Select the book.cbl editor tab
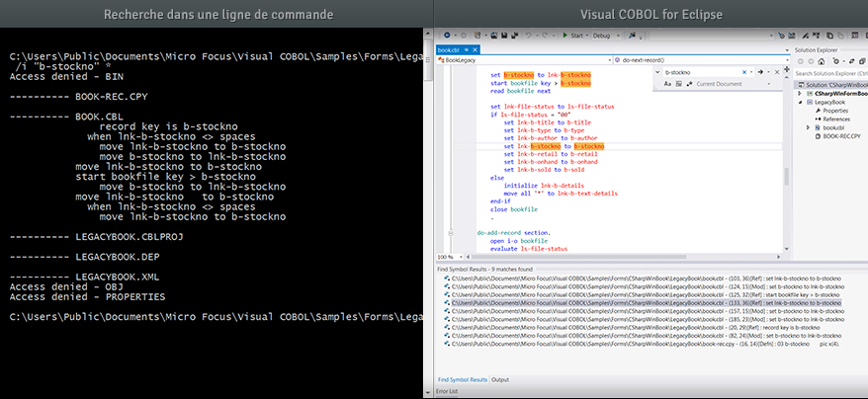This screenshot has height=399, width=868. [x=448, y=48]
